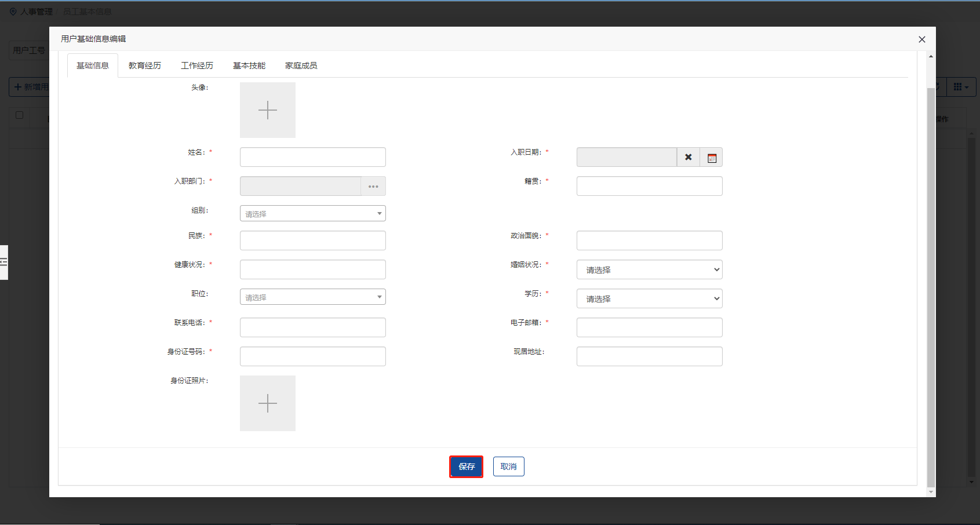Screen dimensions: 980x525
Task: Expand the 职位 dropdown
Action: [313, 297]
